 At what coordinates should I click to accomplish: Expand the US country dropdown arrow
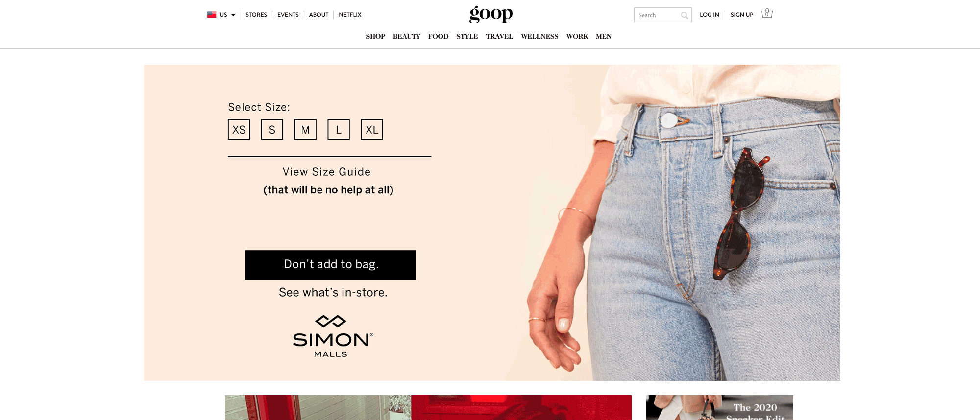[x=233, y=15]
